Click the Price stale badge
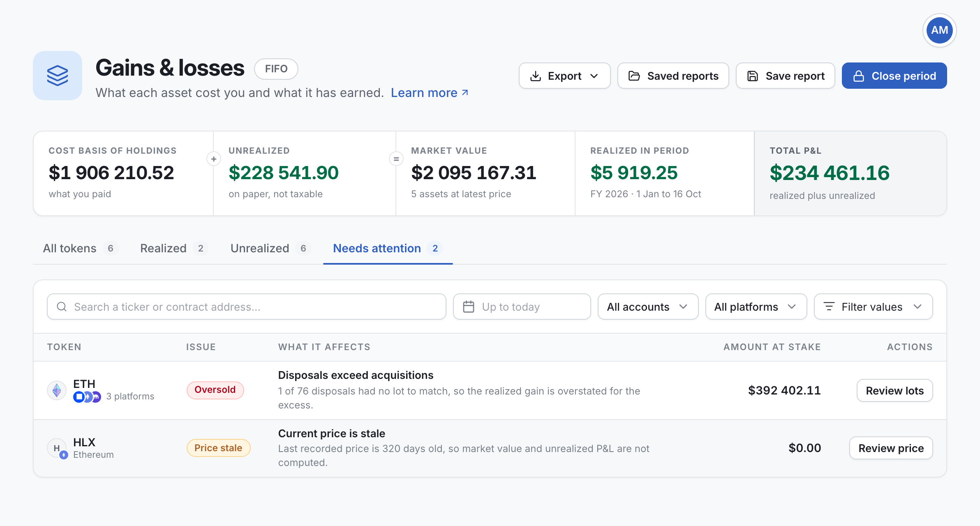This screenshot has width=980, height=526. tap(218, 448)
